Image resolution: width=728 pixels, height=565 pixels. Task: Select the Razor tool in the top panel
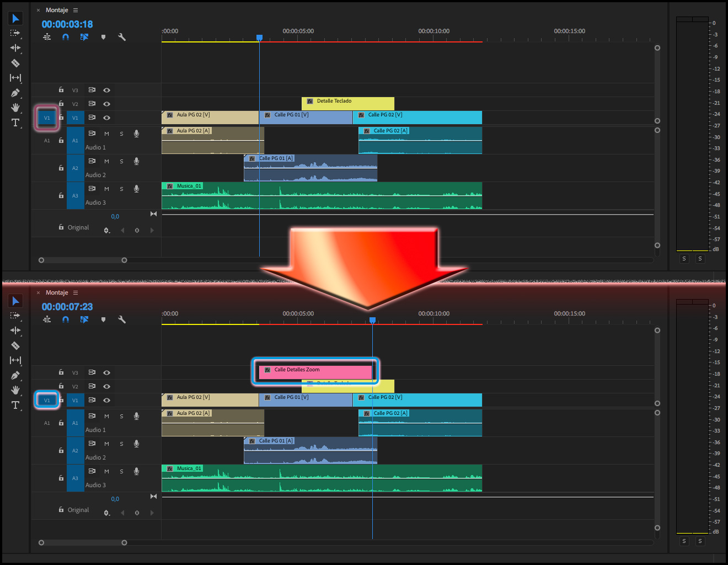pos(15,63)
